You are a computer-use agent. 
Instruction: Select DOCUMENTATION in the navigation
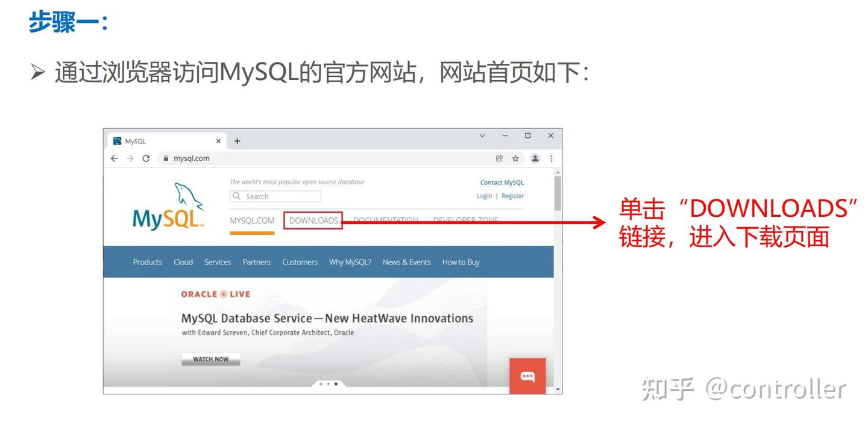386,220
